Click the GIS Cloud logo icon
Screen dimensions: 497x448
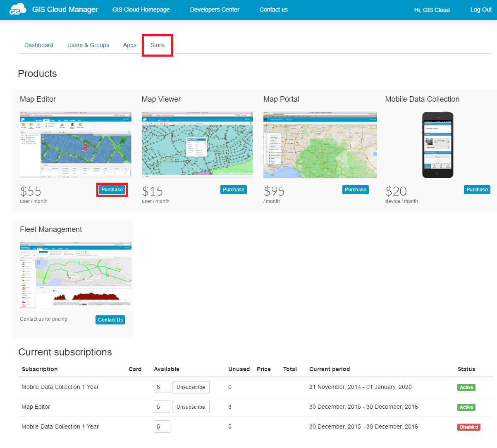click(18, 10)
